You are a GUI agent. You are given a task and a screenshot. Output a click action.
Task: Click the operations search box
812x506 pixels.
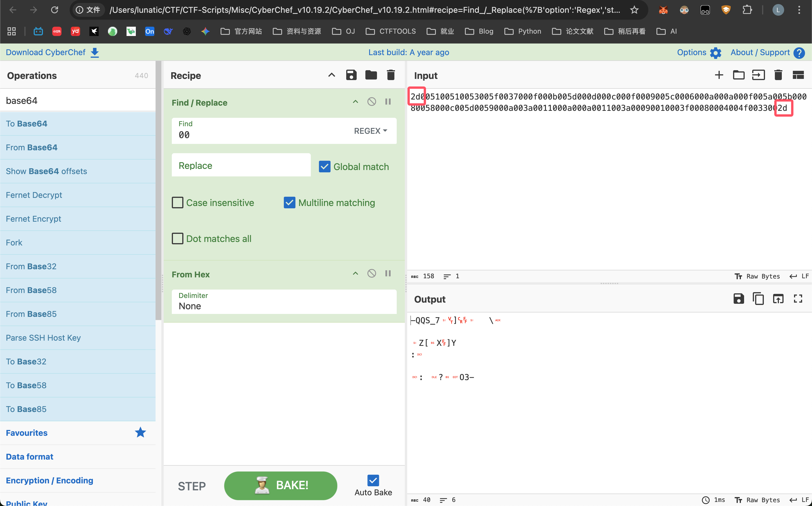pyautogui.click(x=78, y=100)
